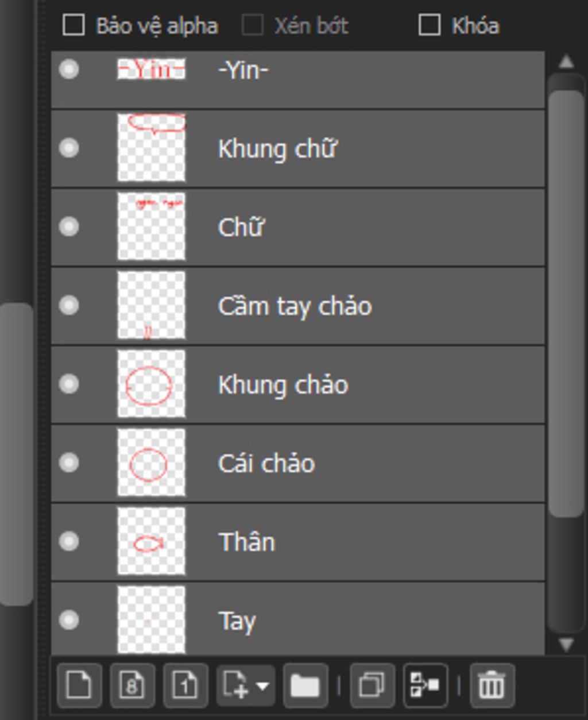The height and width of the screenshot is (720, 588).
Task: Create a new color layer
Action: coord(79,686)
